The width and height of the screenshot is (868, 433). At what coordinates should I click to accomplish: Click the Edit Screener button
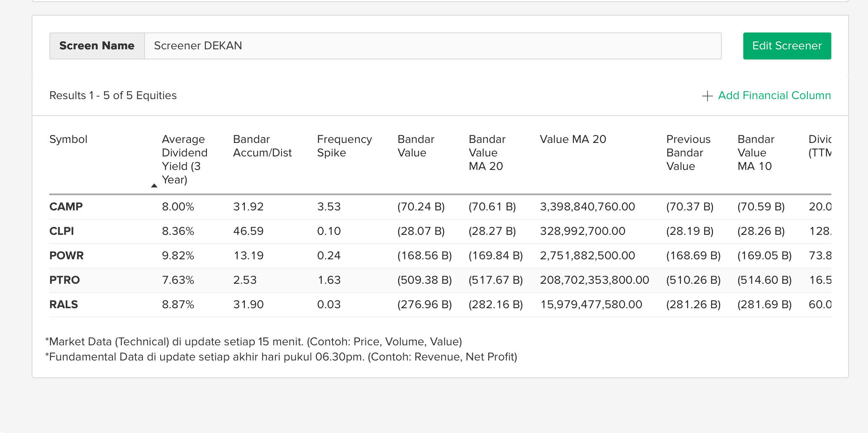tap(787, 46)
